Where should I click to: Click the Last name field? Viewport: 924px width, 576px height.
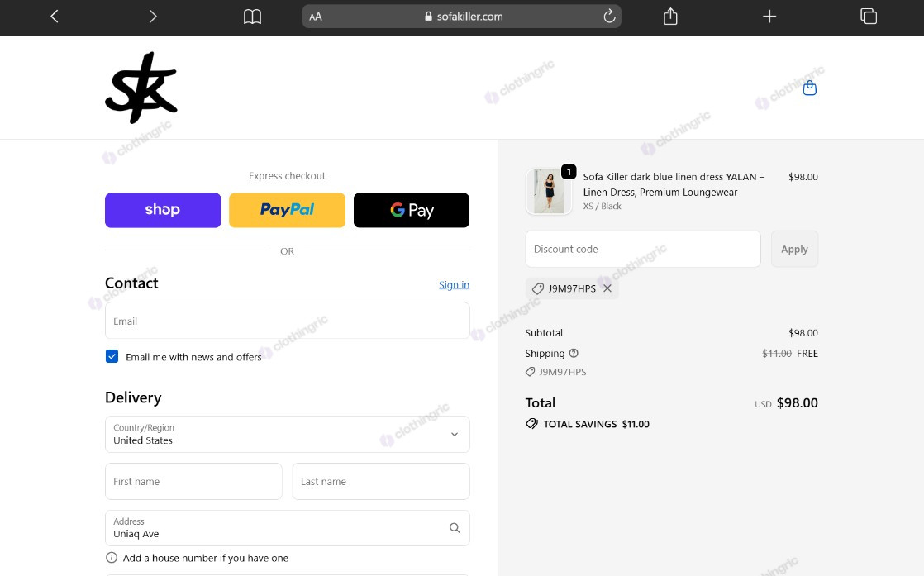tap(381, 481)
